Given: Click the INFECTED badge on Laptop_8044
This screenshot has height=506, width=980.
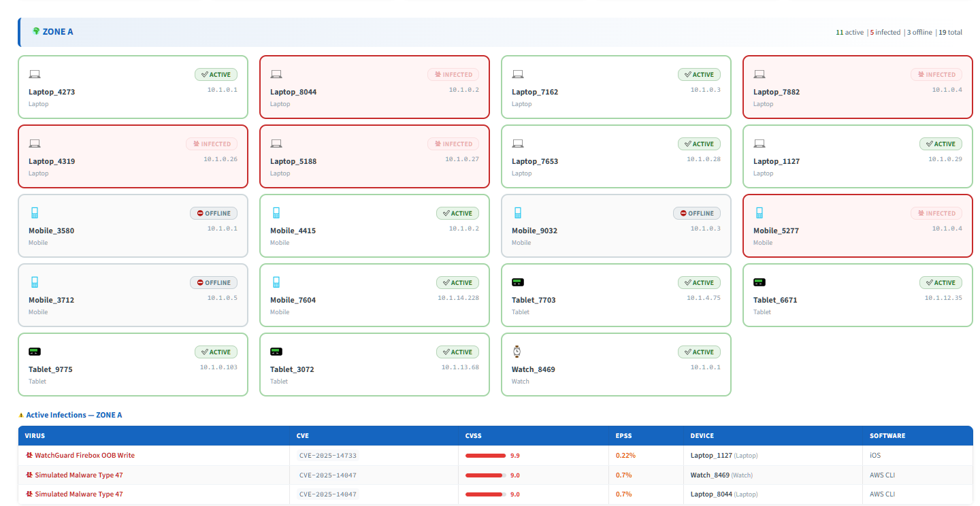Looking at the screenshot, I should (453, 75).
